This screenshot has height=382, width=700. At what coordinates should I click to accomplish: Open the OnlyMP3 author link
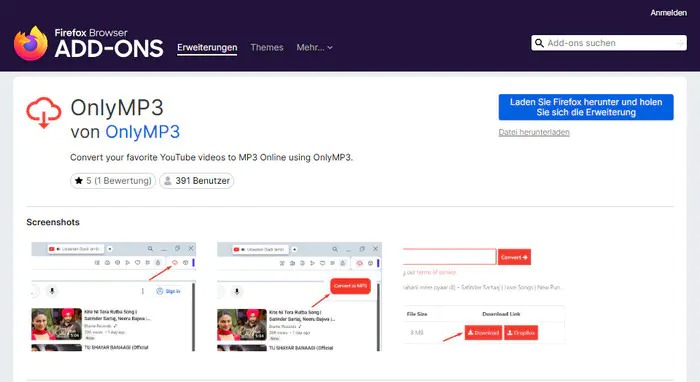[142, 132]
